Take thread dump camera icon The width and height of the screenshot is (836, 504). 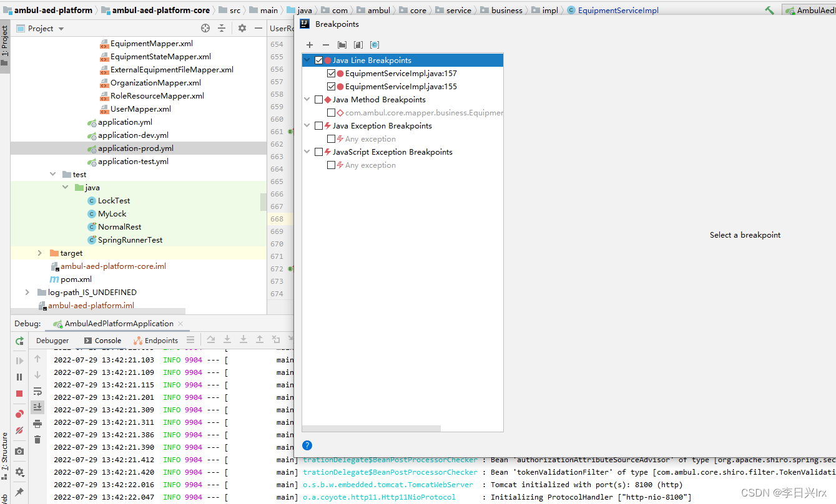tap(19, 451)
